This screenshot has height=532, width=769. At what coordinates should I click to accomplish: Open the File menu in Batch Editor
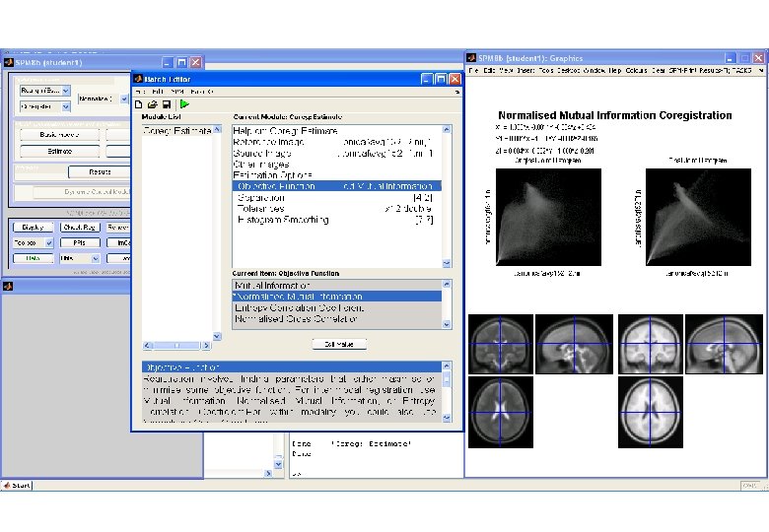point(140,92)
